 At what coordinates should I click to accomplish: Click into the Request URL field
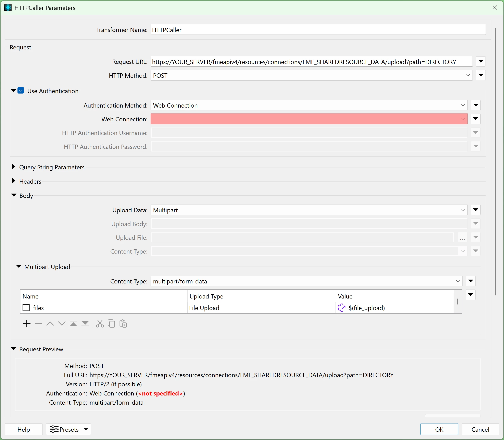[x=311, y=62]
